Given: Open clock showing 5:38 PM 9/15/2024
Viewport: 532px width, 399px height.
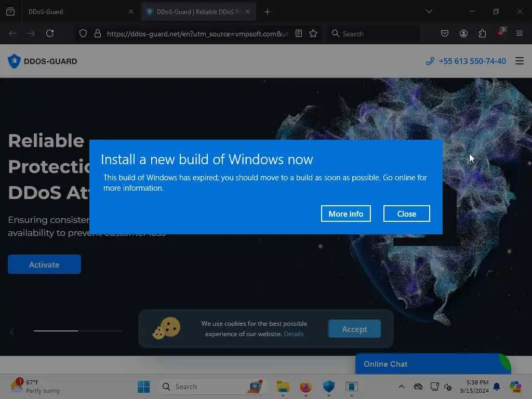Looking at the screenshot, I should tap(474, 387).
